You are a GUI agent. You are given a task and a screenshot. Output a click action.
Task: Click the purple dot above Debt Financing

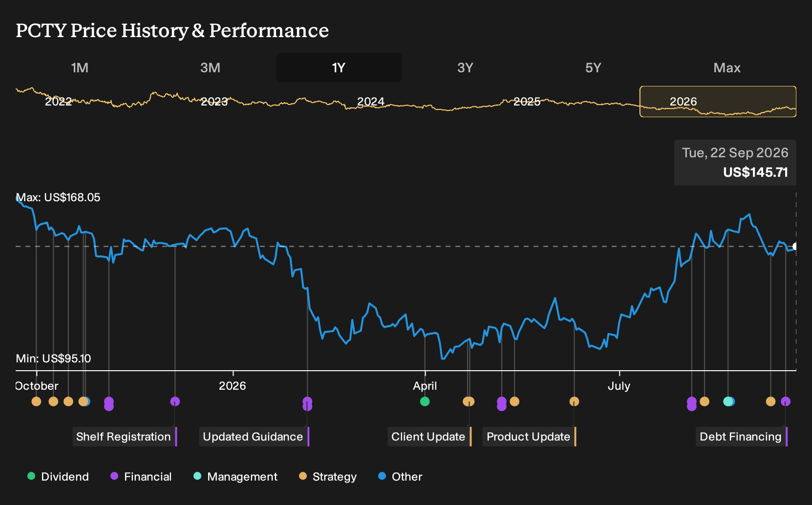786,401
